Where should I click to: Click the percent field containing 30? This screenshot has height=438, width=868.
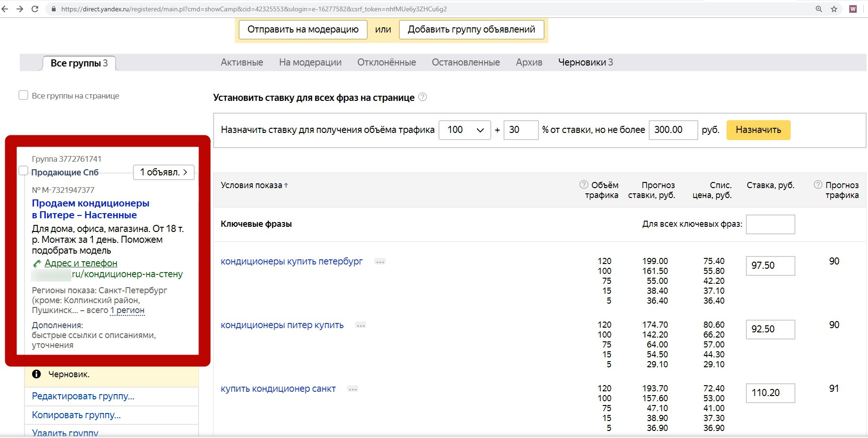[x=521, y=130]
